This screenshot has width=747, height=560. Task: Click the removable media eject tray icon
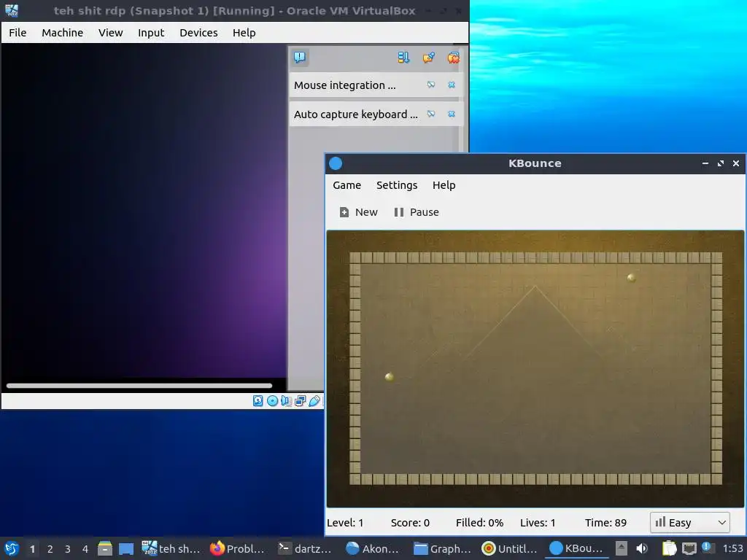coord(622,548)
